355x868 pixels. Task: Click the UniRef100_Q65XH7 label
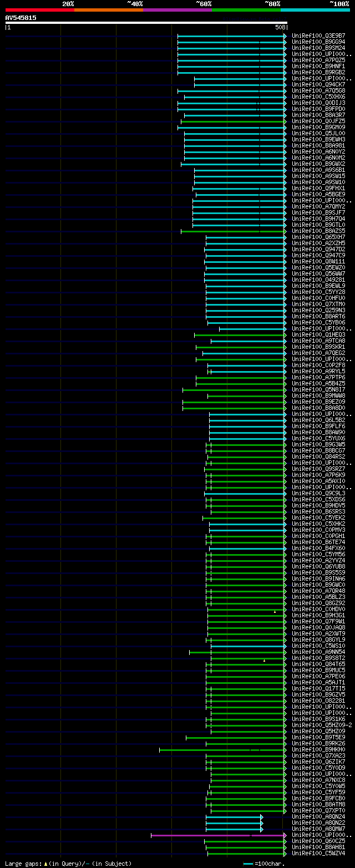318,237
